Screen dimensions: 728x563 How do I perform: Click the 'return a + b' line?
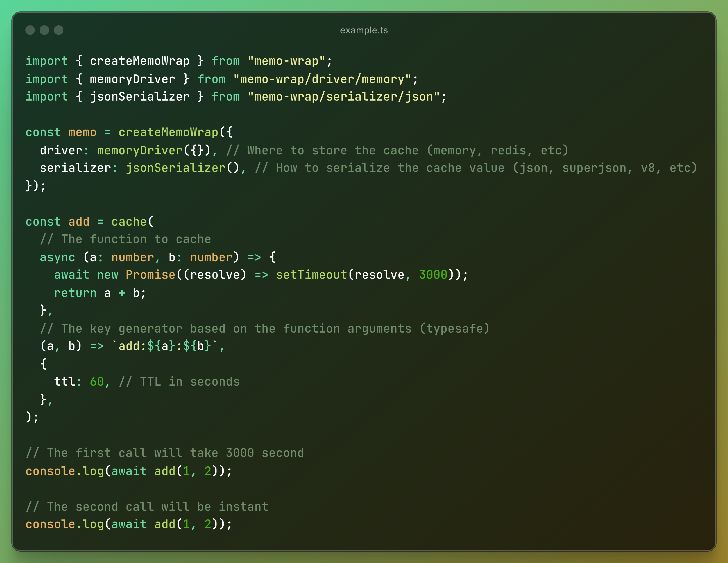tap(100, 293)
